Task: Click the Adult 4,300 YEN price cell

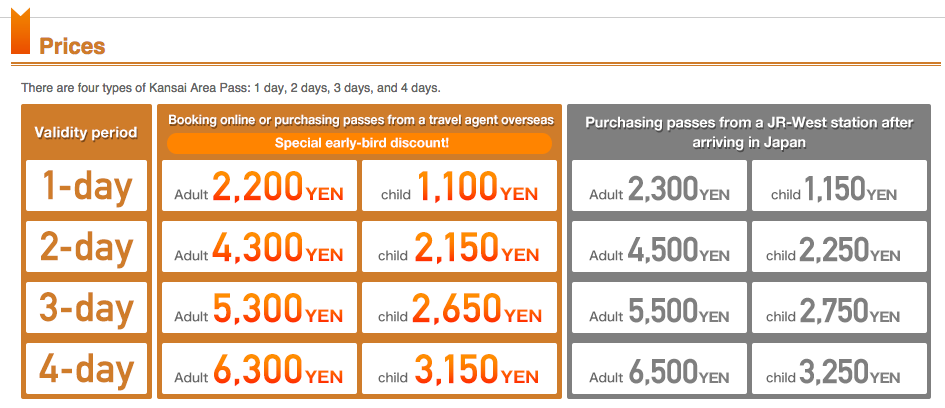Action: click(259, 246)
